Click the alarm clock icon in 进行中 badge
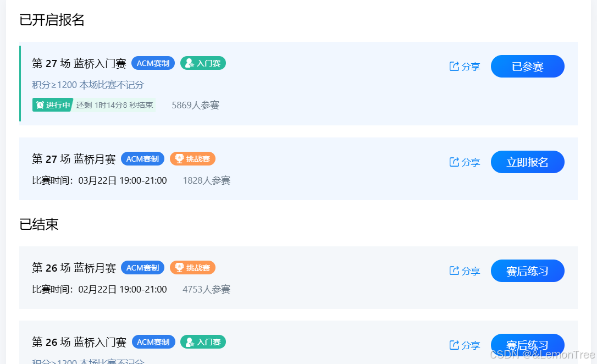Viewport: 597px width, 364px height. coord(40,104)
